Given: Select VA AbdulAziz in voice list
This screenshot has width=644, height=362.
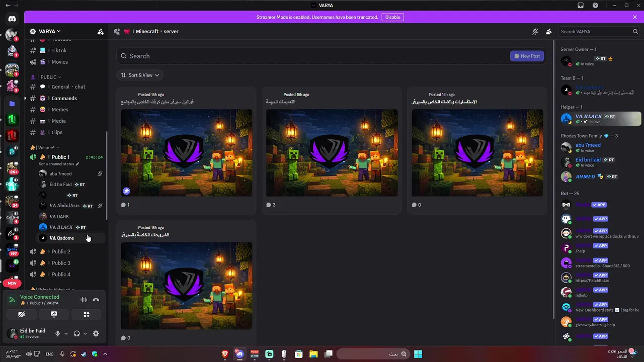Looking at the screenshot, I should (x=71, y=206).
